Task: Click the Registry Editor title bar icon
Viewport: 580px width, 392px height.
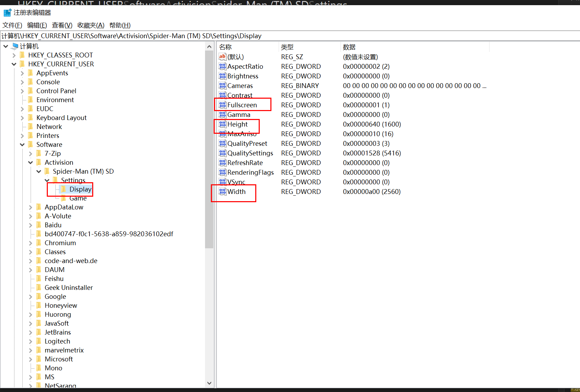Action: point(7,13)
